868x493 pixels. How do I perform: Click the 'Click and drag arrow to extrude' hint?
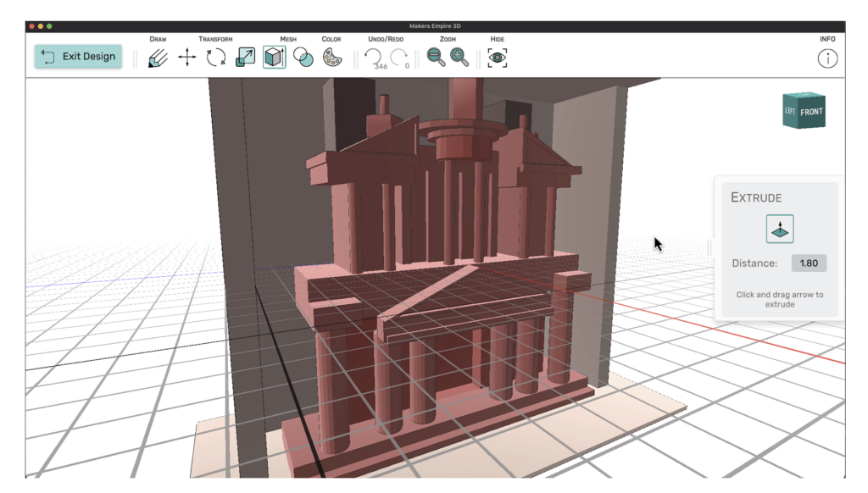[x=780, y=299]
